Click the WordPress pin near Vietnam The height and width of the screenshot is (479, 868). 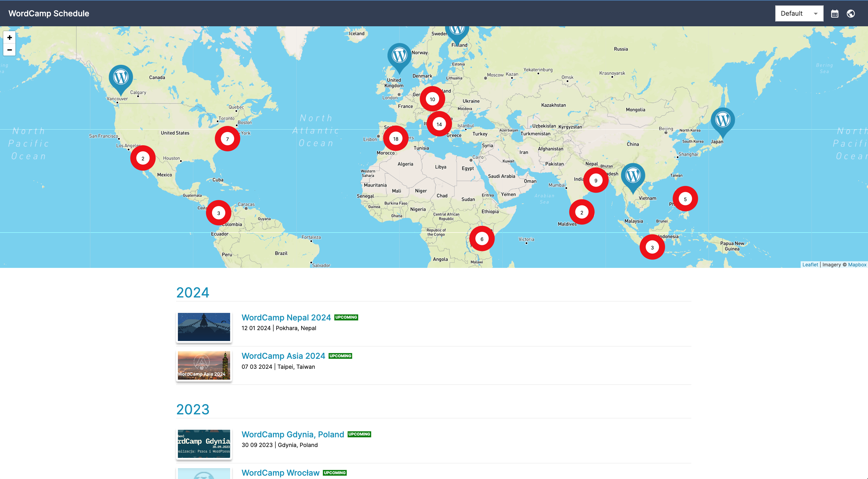coord(633,178)
